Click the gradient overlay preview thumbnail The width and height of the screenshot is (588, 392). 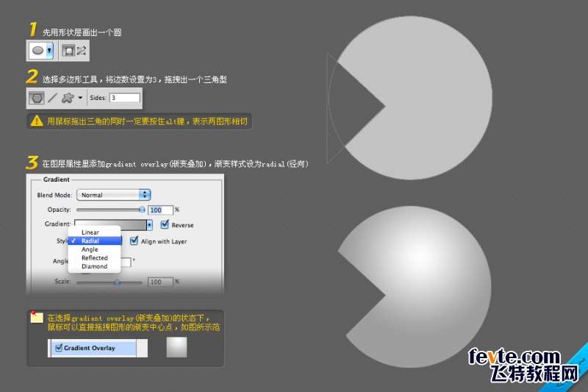click(176, 347)
